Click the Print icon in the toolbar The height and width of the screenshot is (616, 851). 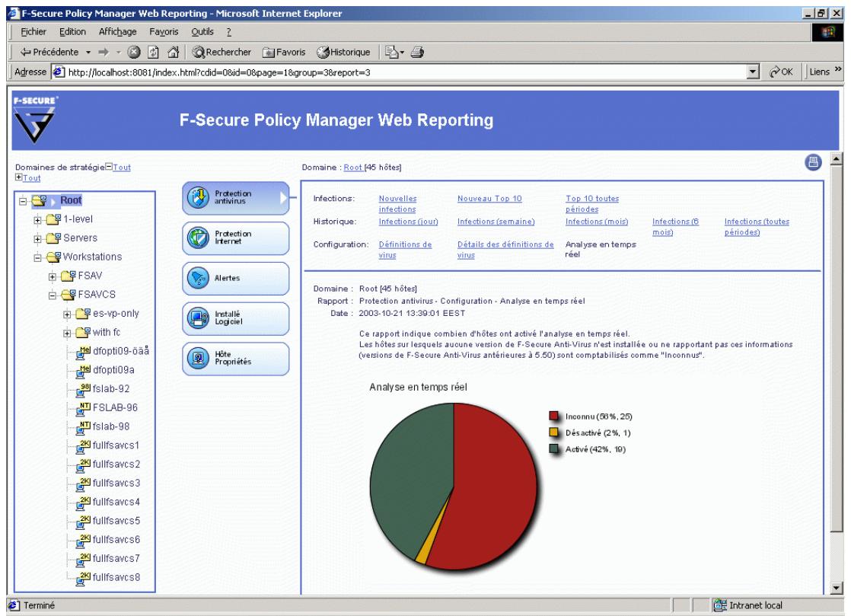point(417,52)
